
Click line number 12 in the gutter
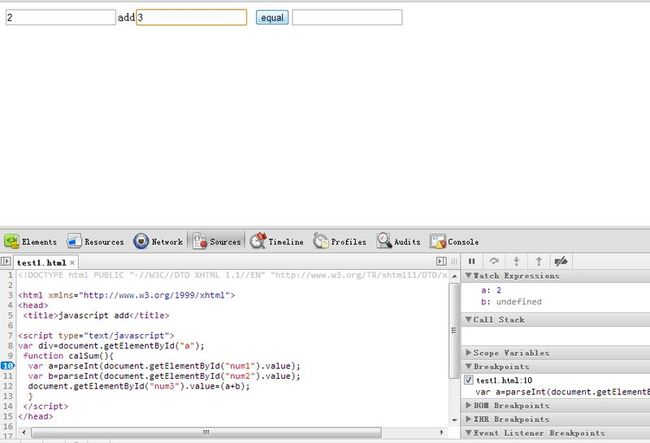pyautogui.click(x=8, y=386)
